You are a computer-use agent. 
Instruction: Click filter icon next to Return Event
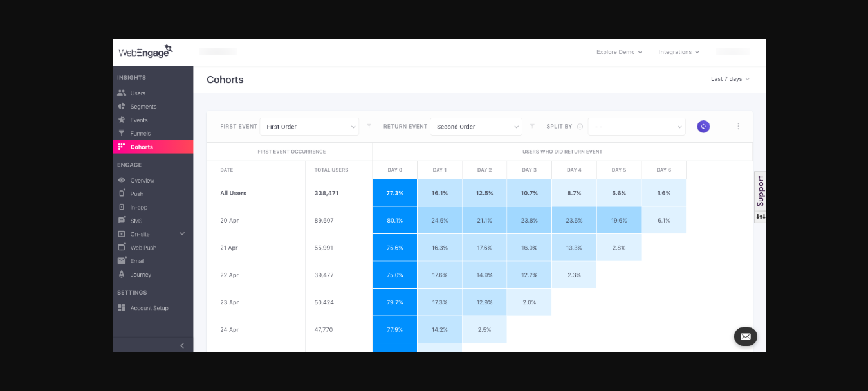pos(532,126)
